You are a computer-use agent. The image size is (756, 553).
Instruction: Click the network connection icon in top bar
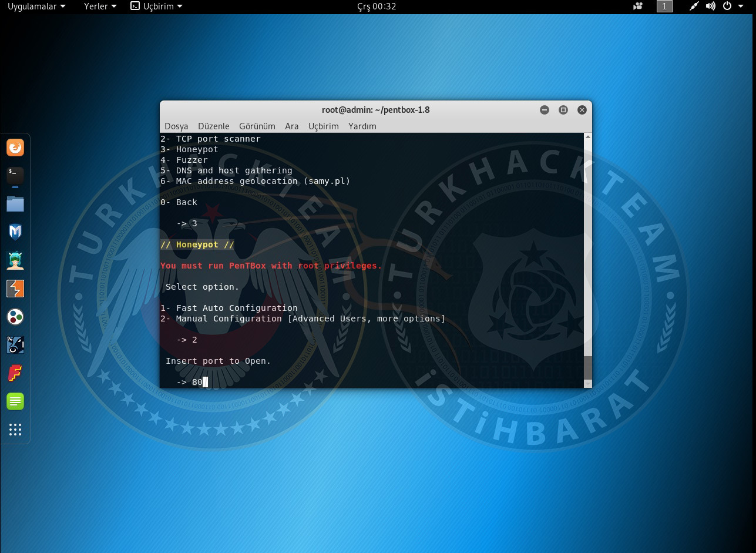[694, 6]
